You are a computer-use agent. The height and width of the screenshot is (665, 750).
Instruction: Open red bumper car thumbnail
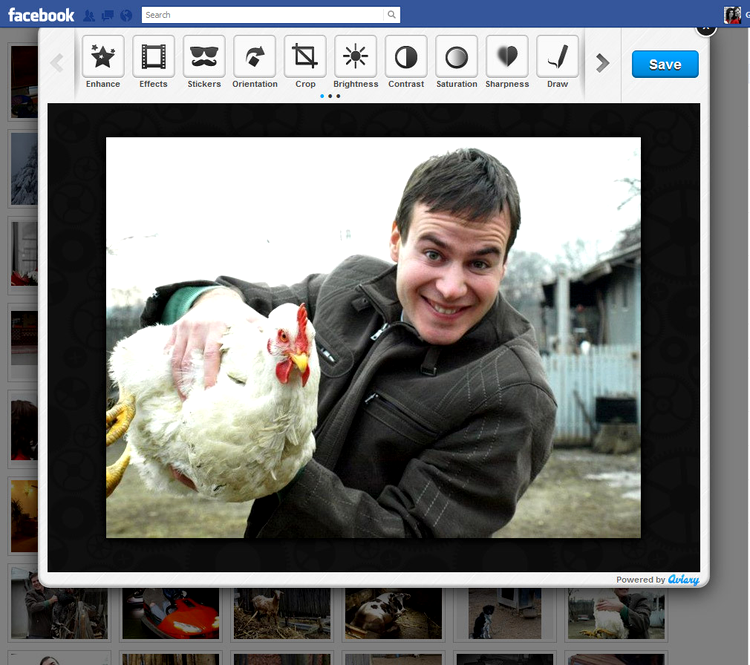point(171,613)
